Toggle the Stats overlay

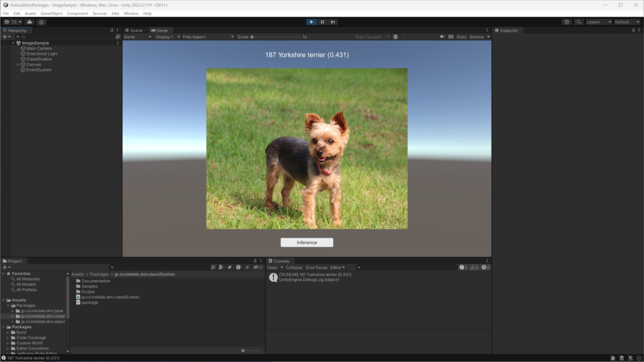pos(462,37)
